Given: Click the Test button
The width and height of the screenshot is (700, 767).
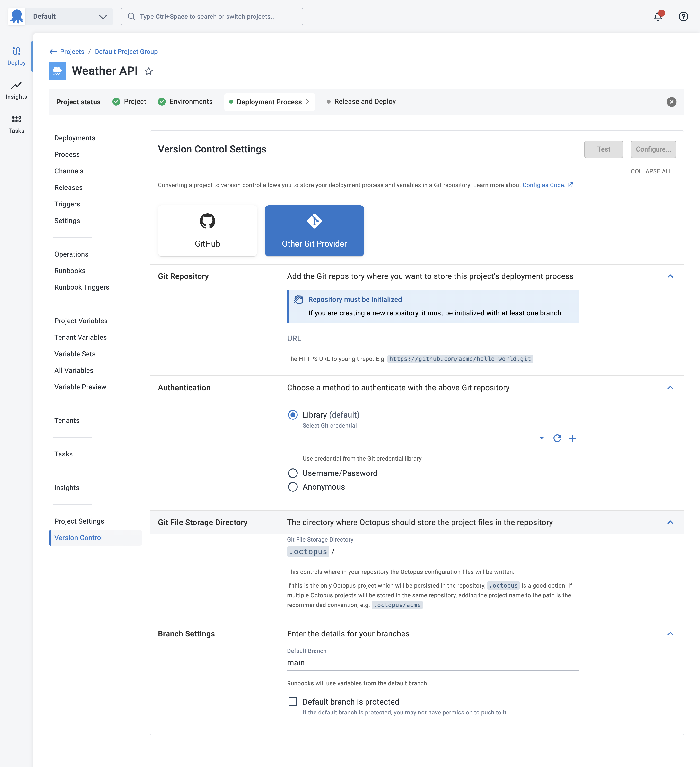Looking at the screenshot, I should pyautogui.click(x=604, y=149).
